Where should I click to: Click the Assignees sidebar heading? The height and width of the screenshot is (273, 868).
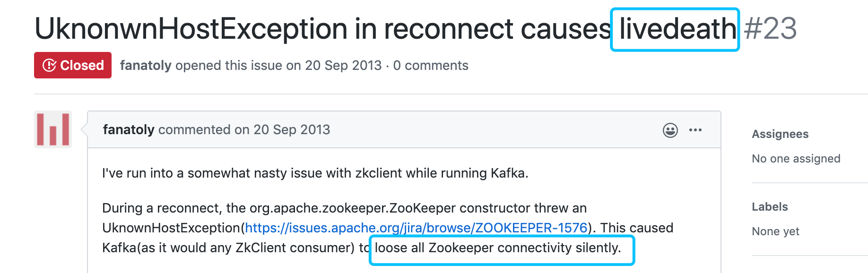tap(780, 134)
